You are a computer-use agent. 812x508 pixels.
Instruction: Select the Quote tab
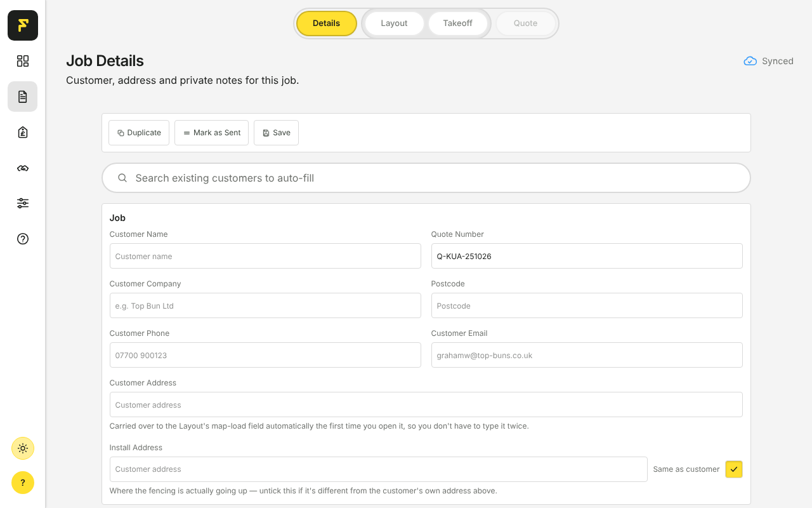(x=525, y=23)
